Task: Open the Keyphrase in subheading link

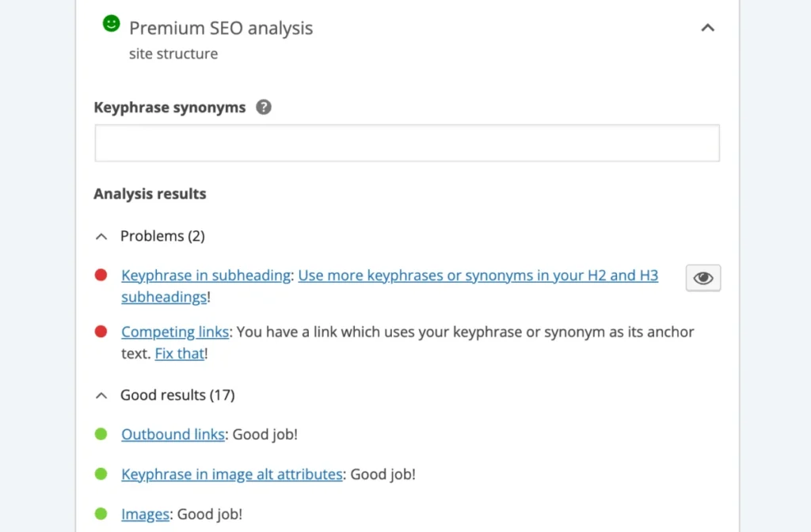Action: click(x=206, y=275)
